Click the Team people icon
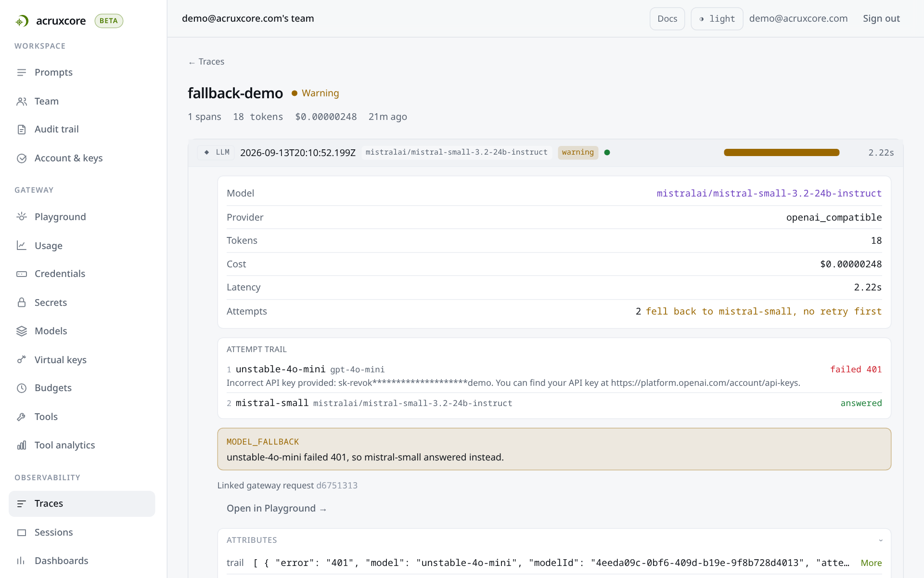Screen dimensions: 924x578 point(22,101)
